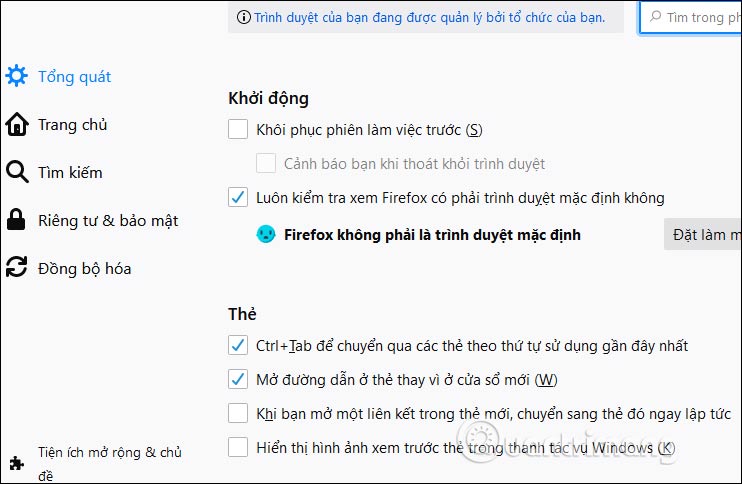Enable Hiển thị hình ảnh xem trước thẻ
This screenshot has height=484, width=742.
(238, 447)
